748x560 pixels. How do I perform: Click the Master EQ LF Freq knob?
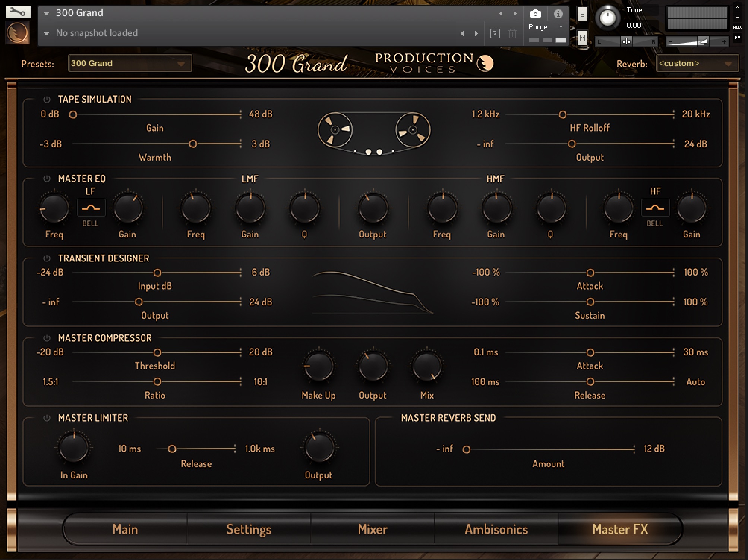[54, 208]
